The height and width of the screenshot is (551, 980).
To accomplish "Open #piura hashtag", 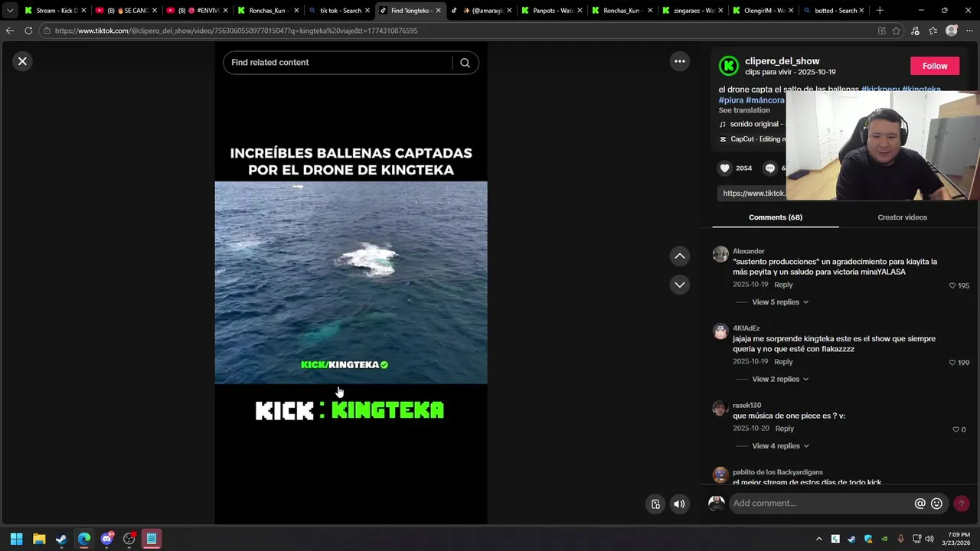I will (x=730, y=100).
